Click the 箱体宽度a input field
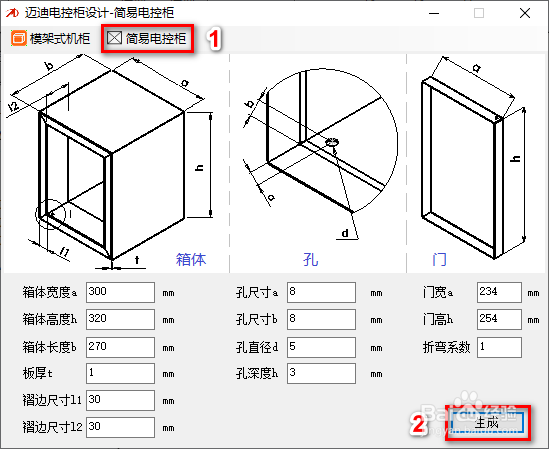Viewport: 549px width, 449px height. click(x=120, y=292)
